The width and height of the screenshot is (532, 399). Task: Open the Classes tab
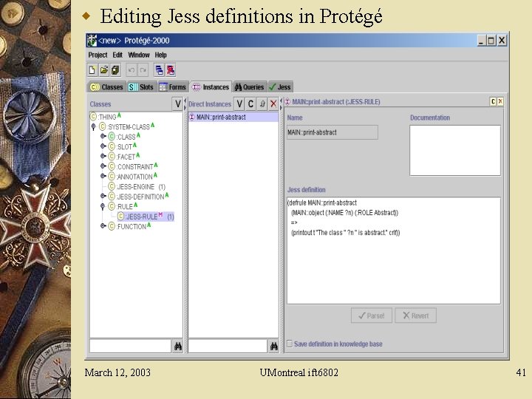(x=107, y=87)
